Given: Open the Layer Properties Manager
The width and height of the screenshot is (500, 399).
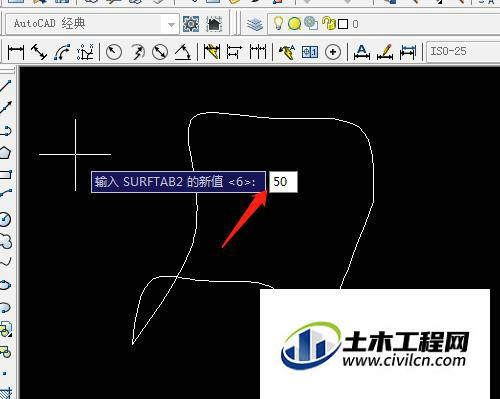Looking at the screenshot, I should click(x=255, y=24).
